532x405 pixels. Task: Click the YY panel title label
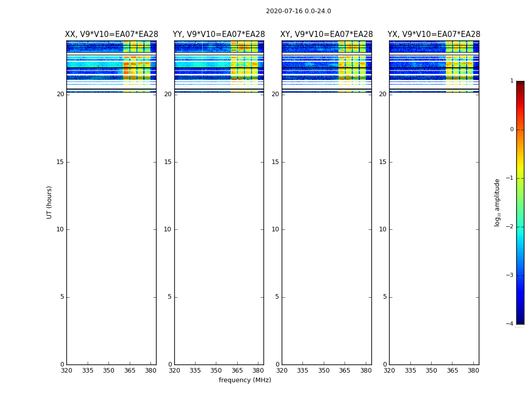219,34
